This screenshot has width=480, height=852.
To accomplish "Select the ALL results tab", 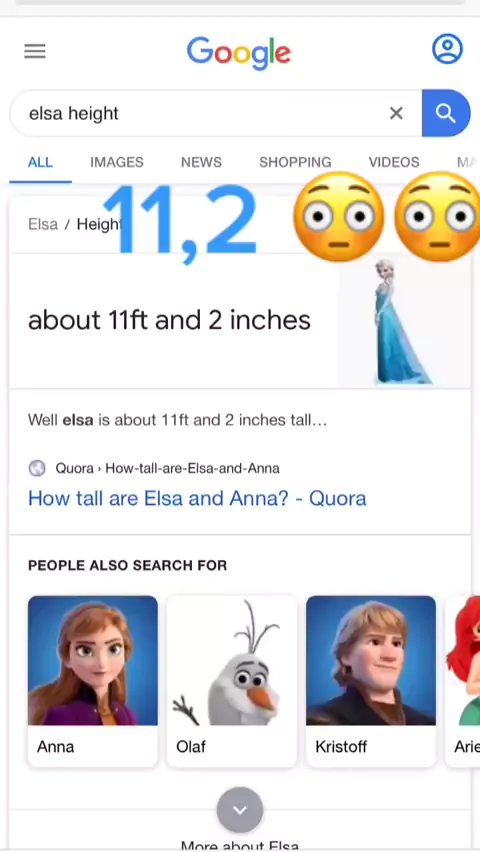I will click(x=40, y=162).
